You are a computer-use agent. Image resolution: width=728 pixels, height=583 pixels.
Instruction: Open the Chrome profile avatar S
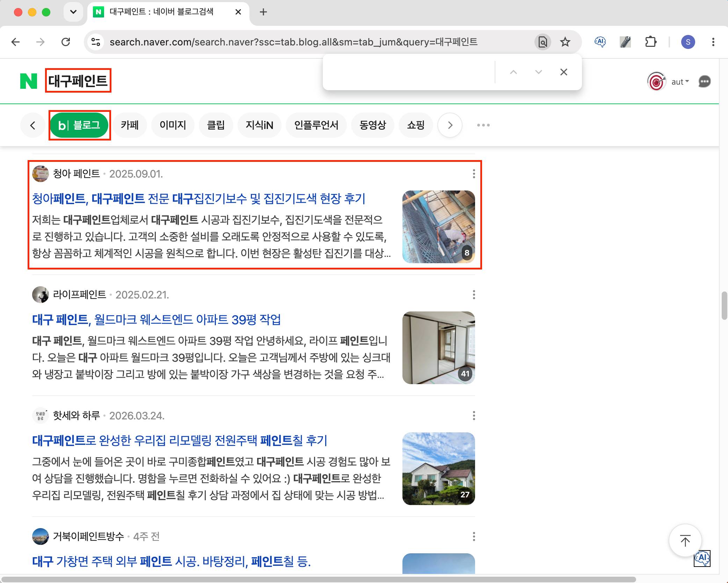click(x=688, y=42)
